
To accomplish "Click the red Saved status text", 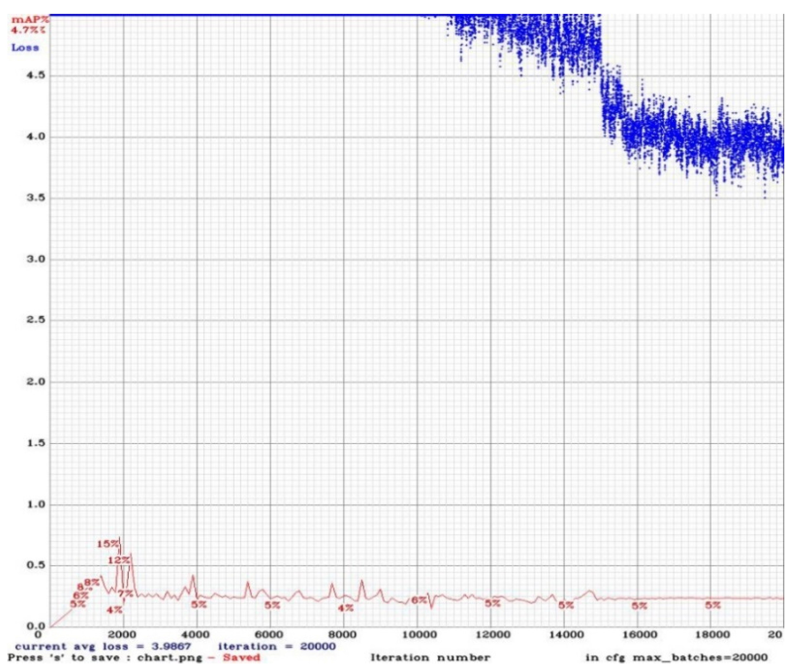I will point(241,658).
